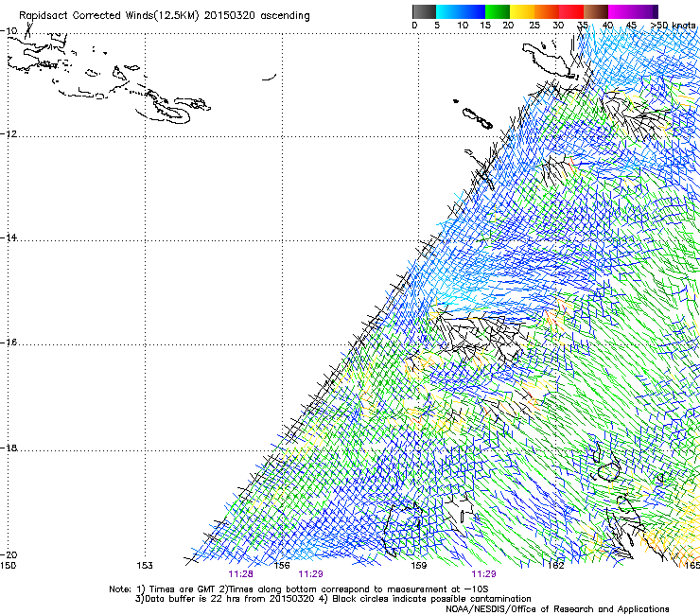Select the '20' legend scale label
The image size is (700, 615).
(x=508, y=26)
